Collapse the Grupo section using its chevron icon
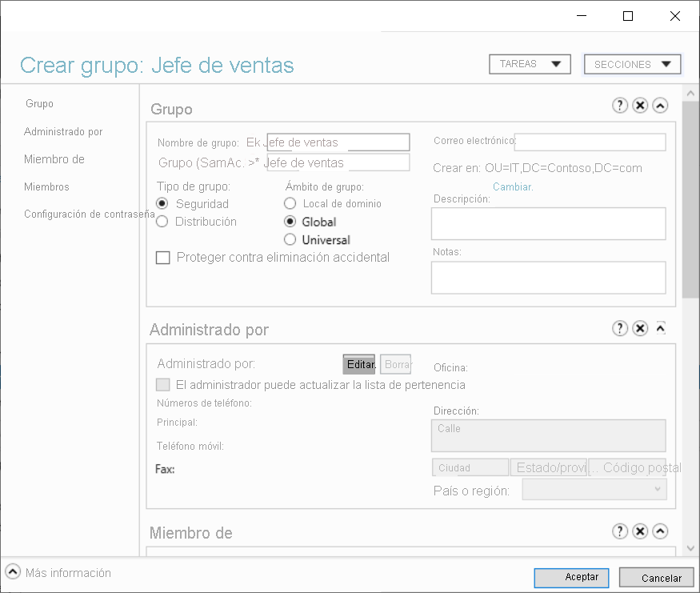The width and height of the screenshot is (700, 593). pos(660,105)
